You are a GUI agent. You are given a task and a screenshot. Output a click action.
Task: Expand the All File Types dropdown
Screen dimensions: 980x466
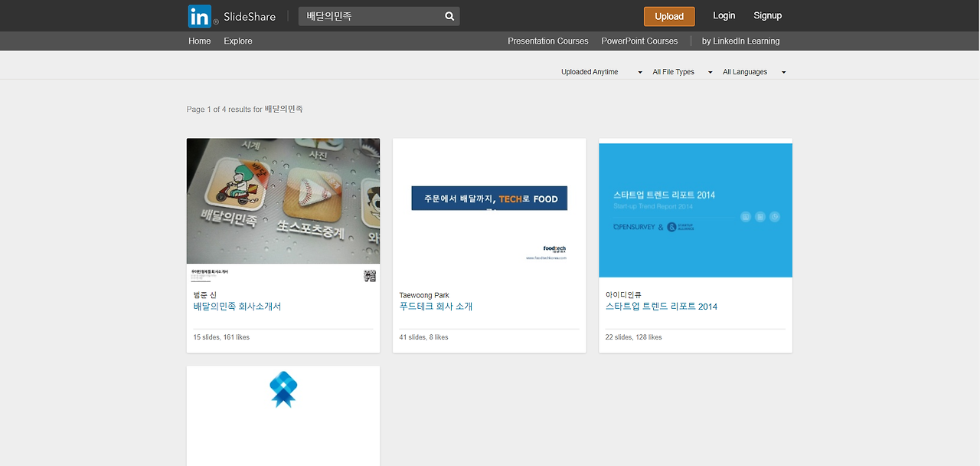coord(682,72)
